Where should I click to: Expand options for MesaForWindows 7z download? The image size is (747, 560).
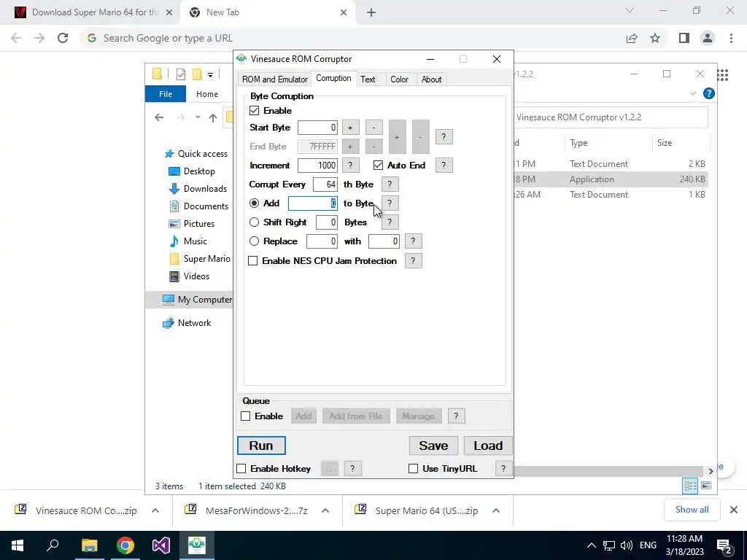(x=325, y=510)
